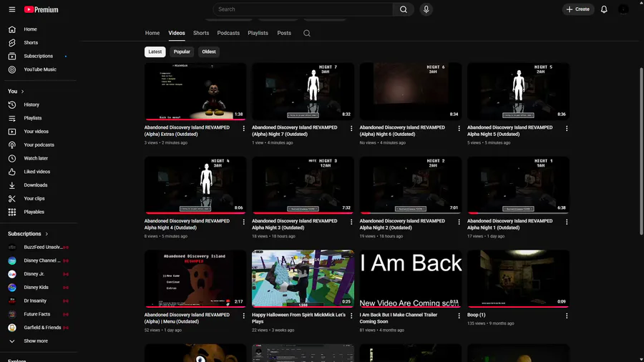Open options menu for Night 4 video

point(243,222)
